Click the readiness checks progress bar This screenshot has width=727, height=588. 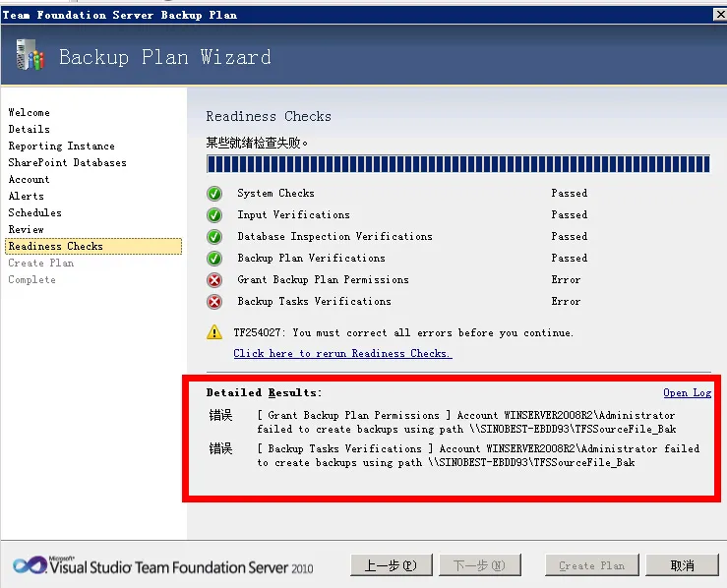pos(458,164)
